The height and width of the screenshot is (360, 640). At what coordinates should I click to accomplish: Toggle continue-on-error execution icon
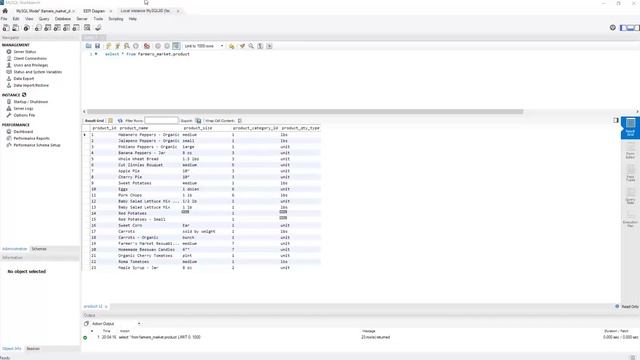coord(147,46)
